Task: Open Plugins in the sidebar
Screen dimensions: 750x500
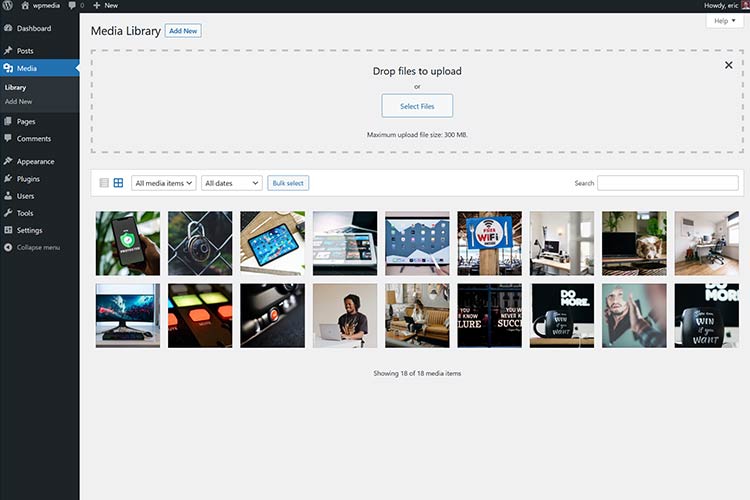Action: pyautogui.click(x=28, y=179)
